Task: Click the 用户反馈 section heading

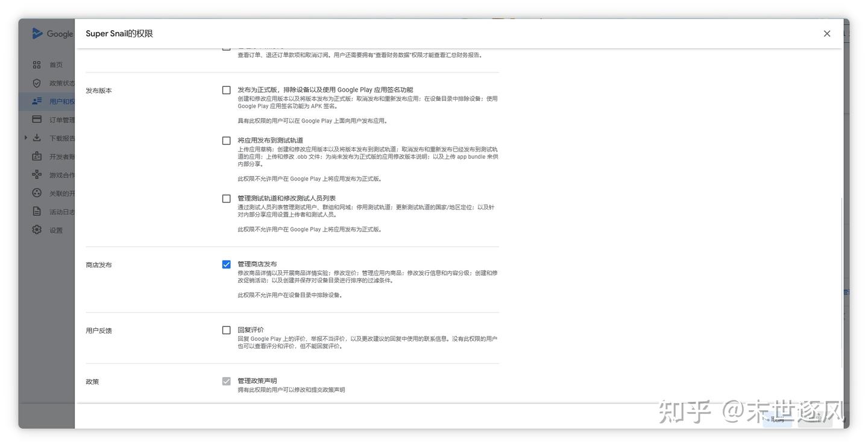Action: tap(99, 331)
